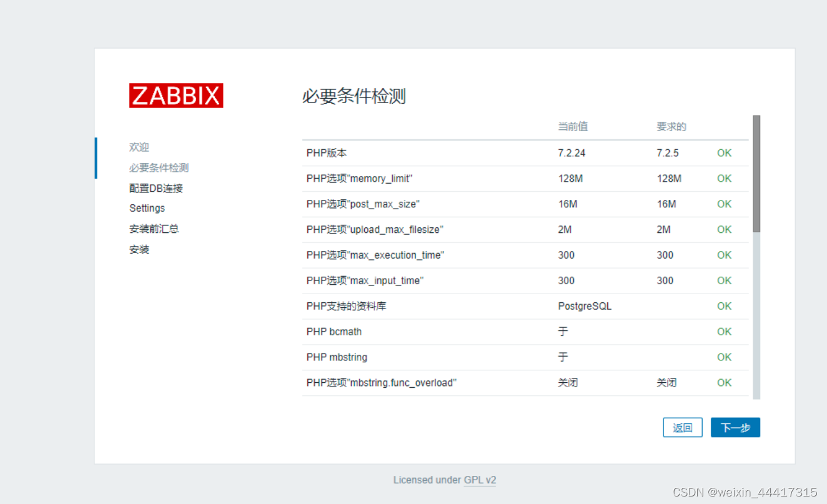The height and width of the screenshot is (504, 827).
Task: Select the memory_limit requirement row
Action: [x=437, y=178]
